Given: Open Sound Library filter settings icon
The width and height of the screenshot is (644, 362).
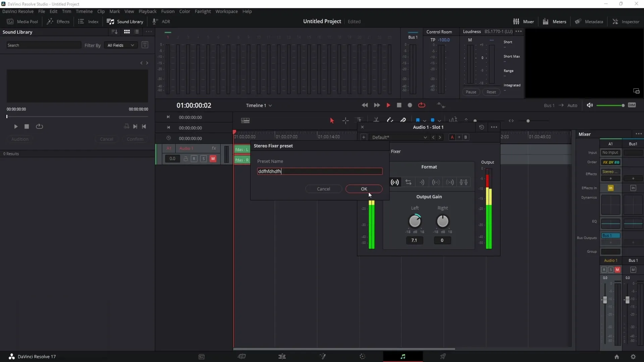Looking at the screenshot, I should pyautogui.click(x=145, y=45).
